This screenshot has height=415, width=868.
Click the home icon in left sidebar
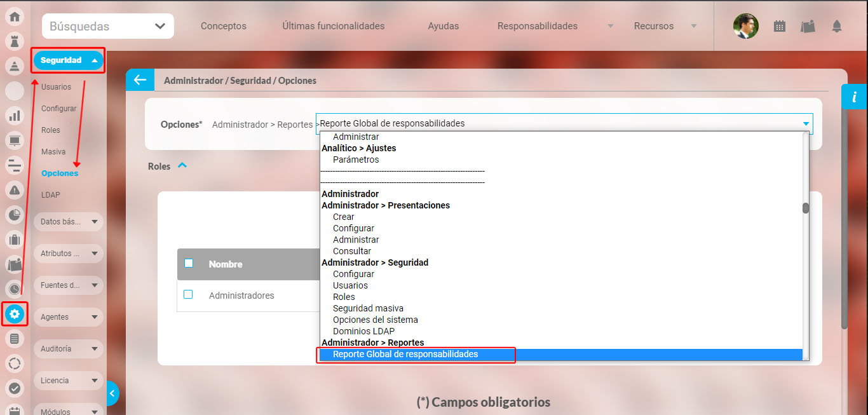(15, 17)
